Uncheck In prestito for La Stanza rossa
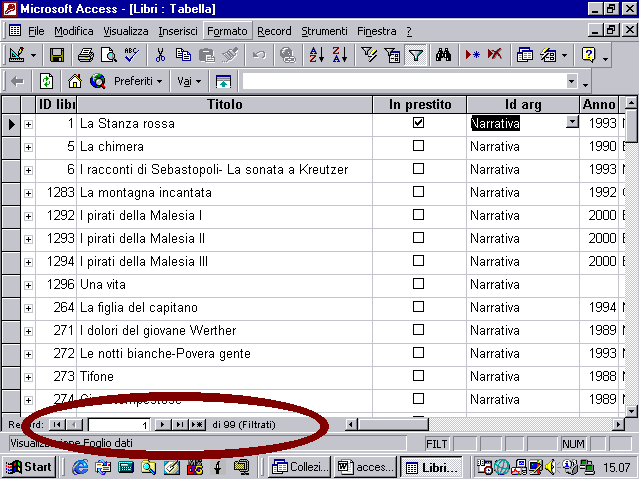639x479 pixels. tap(418, 123)
